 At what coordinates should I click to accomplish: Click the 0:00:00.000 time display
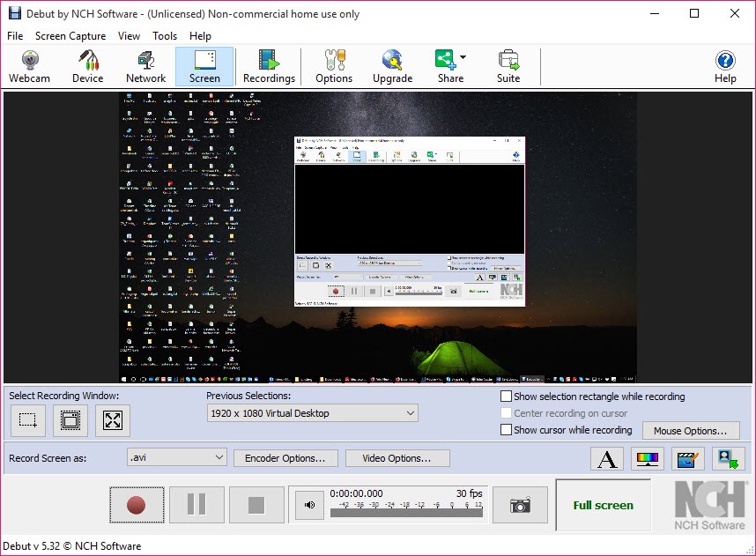click(x=356, y=493)
